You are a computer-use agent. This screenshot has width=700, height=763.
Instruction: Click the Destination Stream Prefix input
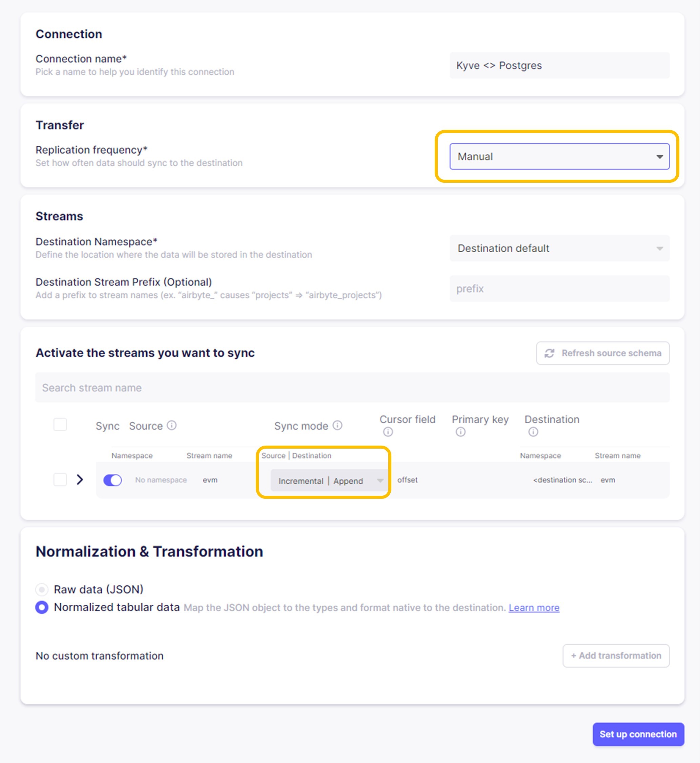pos(559,289)
